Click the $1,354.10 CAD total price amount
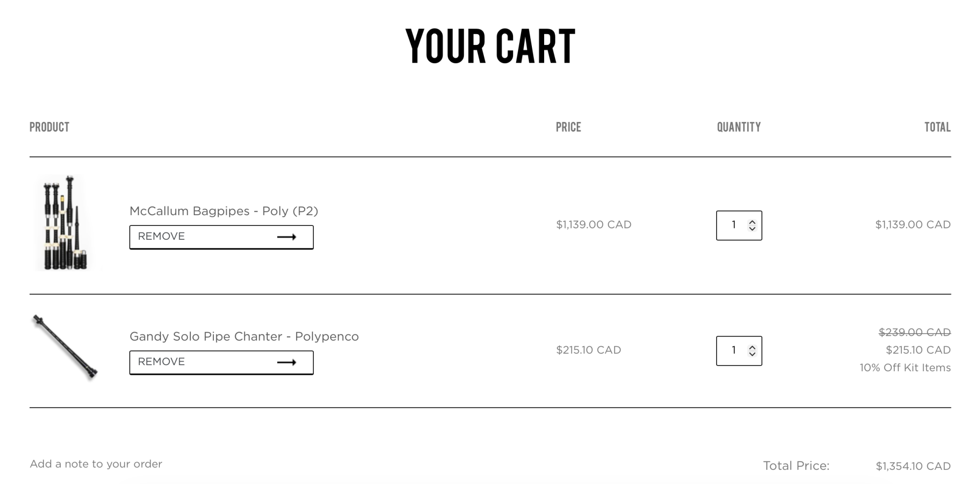Image resolution: width=980 pixels, height=484 pixels. 913,466
